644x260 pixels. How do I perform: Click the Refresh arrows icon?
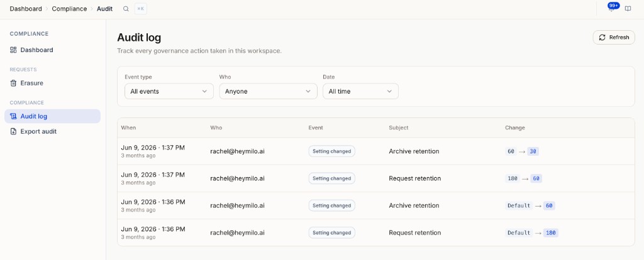(x=602, y=37)
